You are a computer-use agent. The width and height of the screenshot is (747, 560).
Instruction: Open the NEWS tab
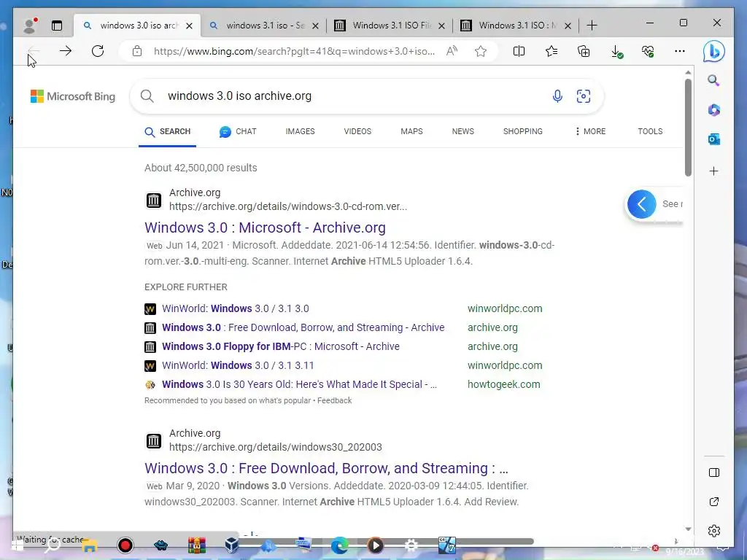pyautogui.click(x=463, y=131)
